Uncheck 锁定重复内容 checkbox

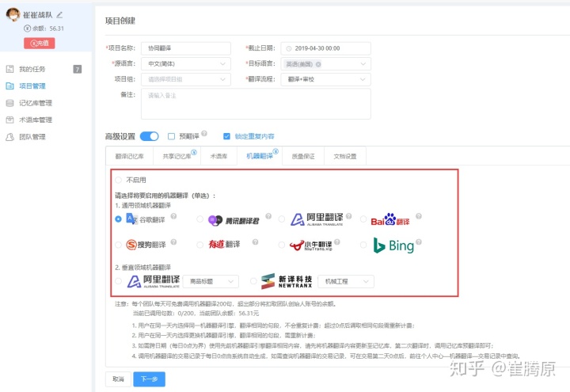click(226, 136)
